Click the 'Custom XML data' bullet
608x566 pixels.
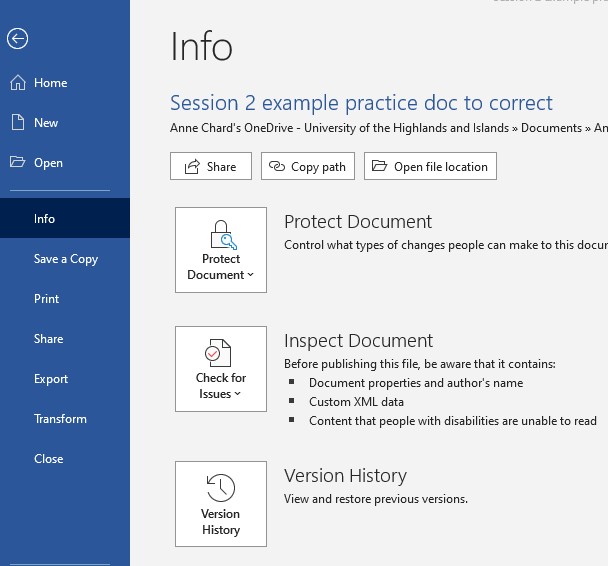point(356,402)
